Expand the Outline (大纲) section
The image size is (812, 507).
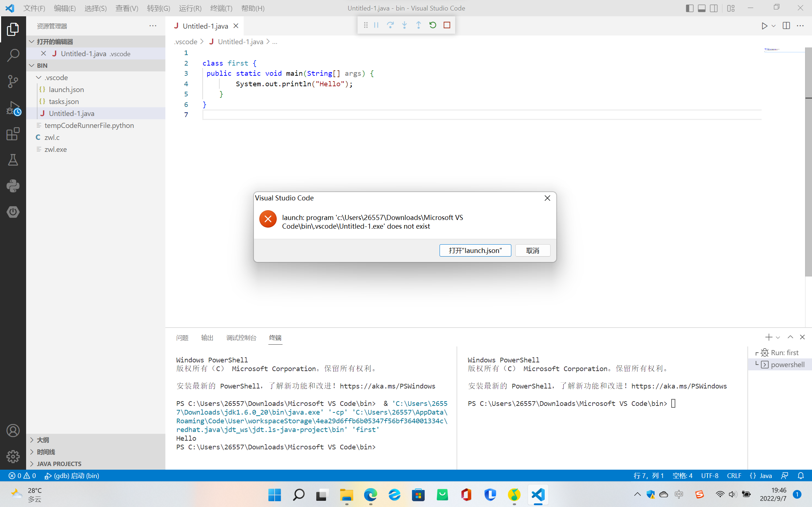point(96,440)
